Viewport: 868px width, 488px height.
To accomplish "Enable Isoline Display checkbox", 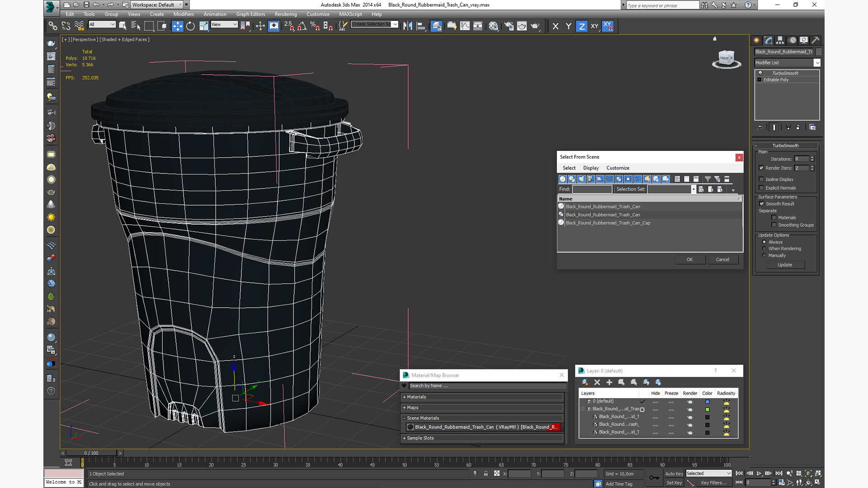I will [x=761, y=179].
